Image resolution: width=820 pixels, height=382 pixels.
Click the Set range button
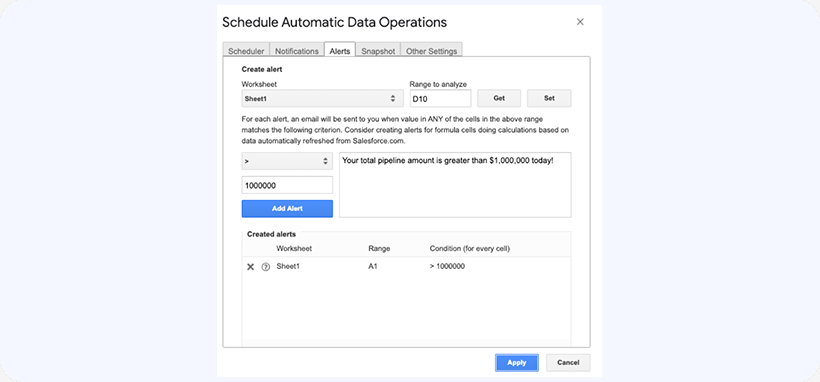549,98
